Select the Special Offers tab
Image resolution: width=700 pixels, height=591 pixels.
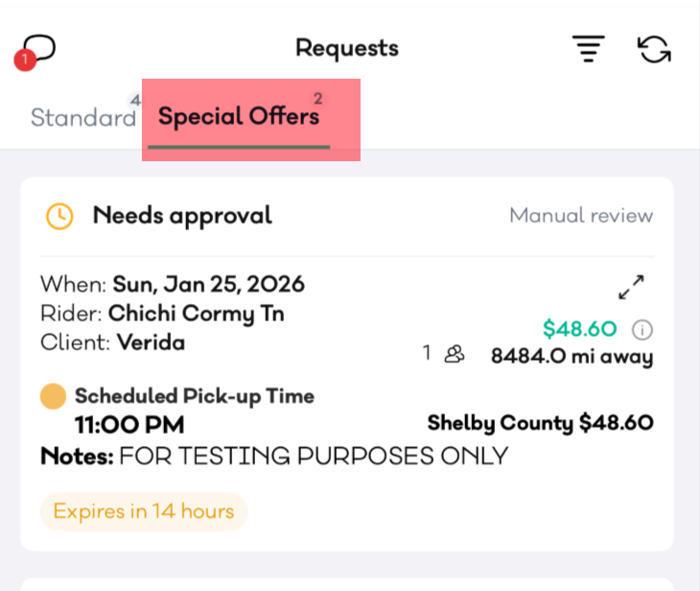[239, 118]
